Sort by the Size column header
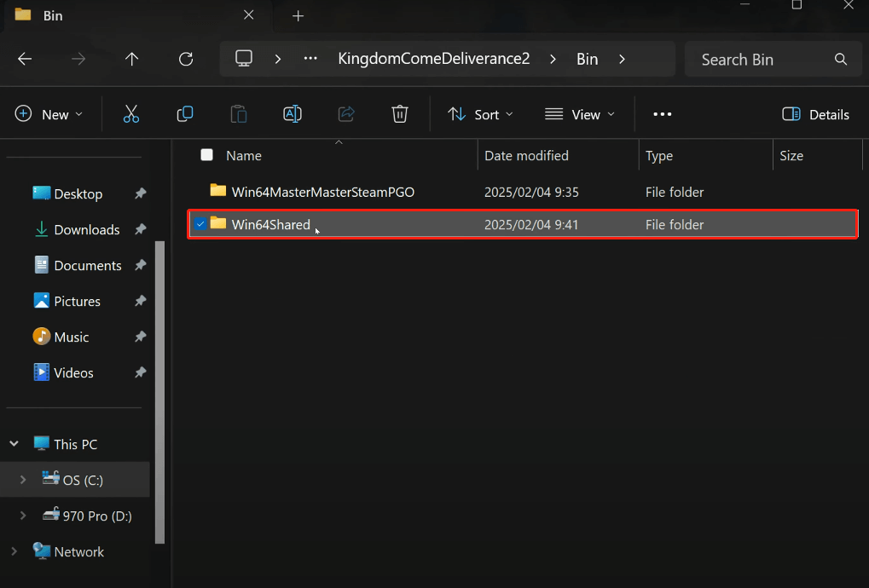Image resolution: width=869 pixels, height=588 pixels. coord(791,156)
